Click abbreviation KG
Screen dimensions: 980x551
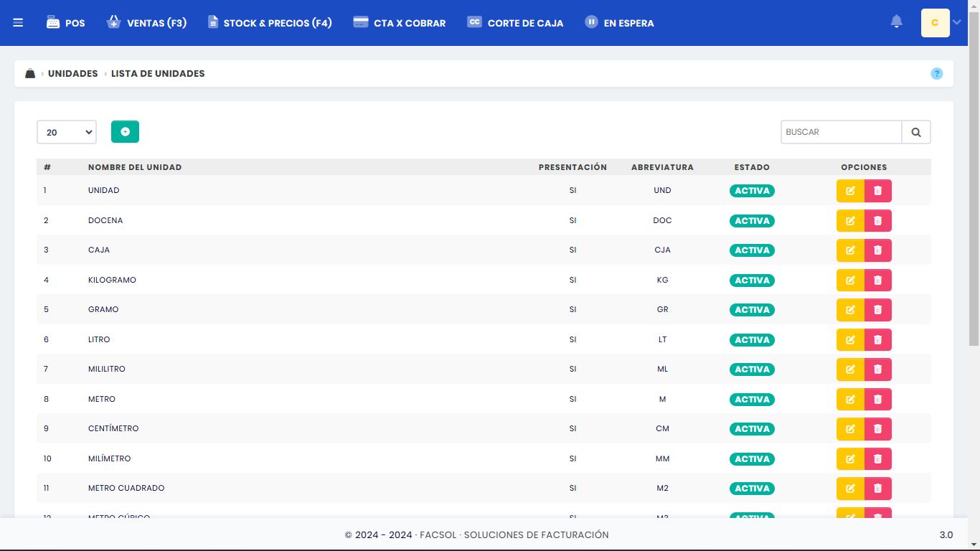click(662, 280)
